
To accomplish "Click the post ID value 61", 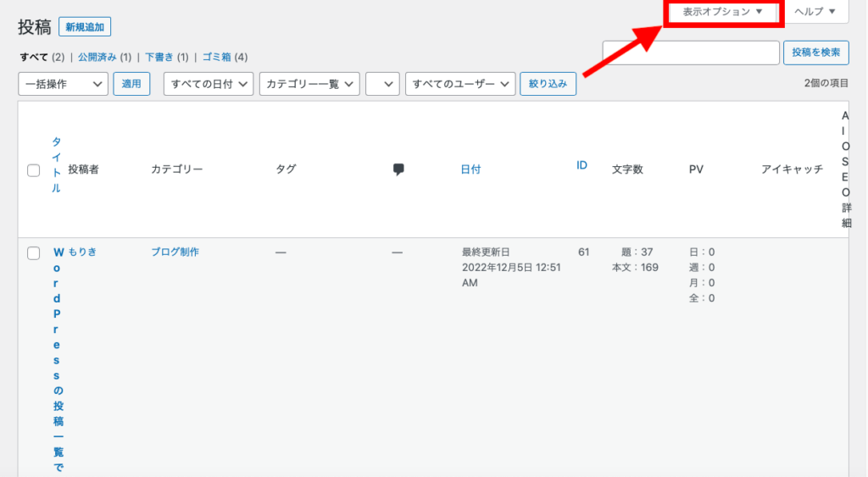I will click(x=583, y=252).
